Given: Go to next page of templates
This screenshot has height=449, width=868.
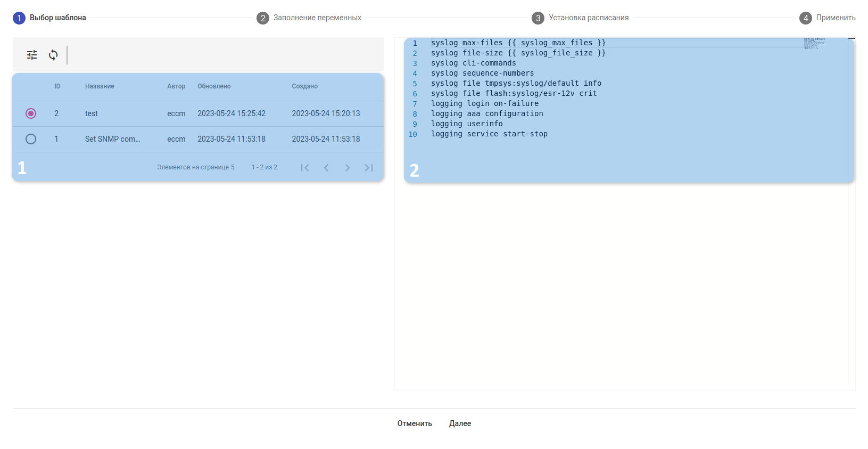Looking at the screenshot, I should 348,168.
